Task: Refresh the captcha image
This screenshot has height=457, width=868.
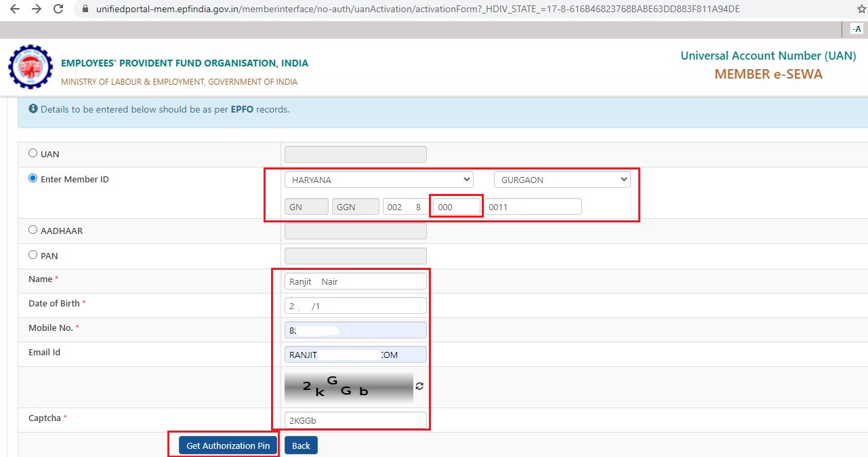Action: [x=419, y=385]
